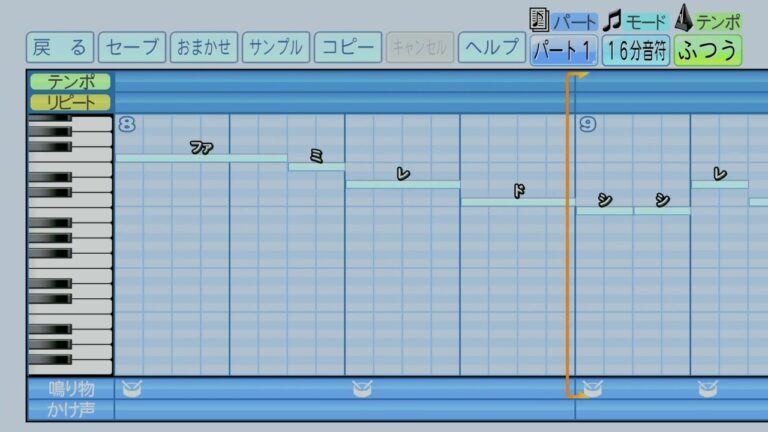Click the measure 8 number marker
This screenshot has height=432, width=768.
click(125, 124)
